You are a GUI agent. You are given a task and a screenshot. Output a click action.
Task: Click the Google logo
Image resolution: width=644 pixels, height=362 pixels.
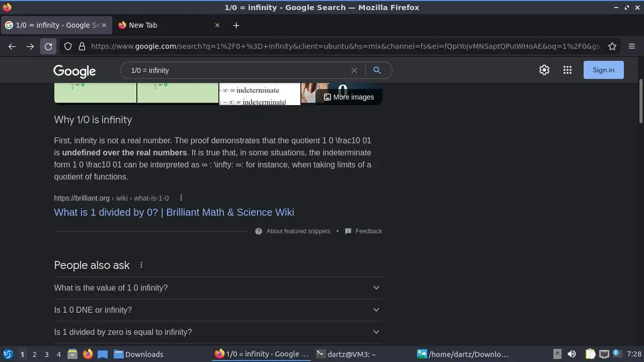pyautogui.click(x=74, y=71)
